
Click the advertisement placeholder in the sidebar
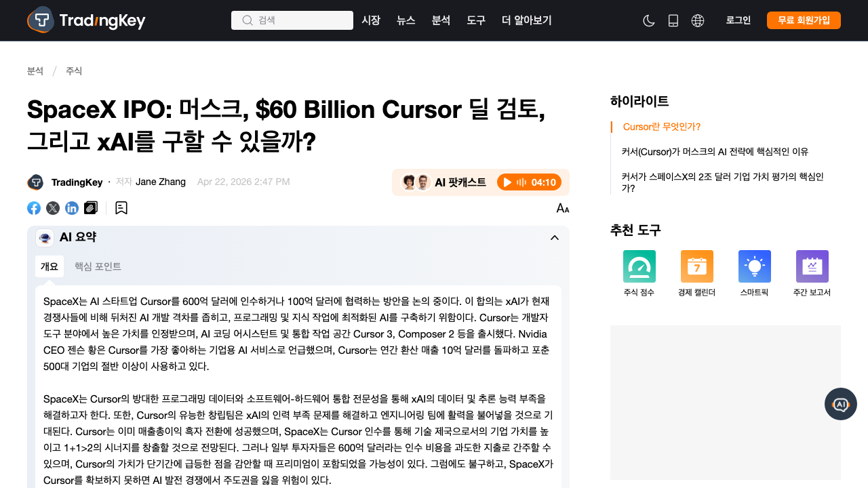click(726, 403)
